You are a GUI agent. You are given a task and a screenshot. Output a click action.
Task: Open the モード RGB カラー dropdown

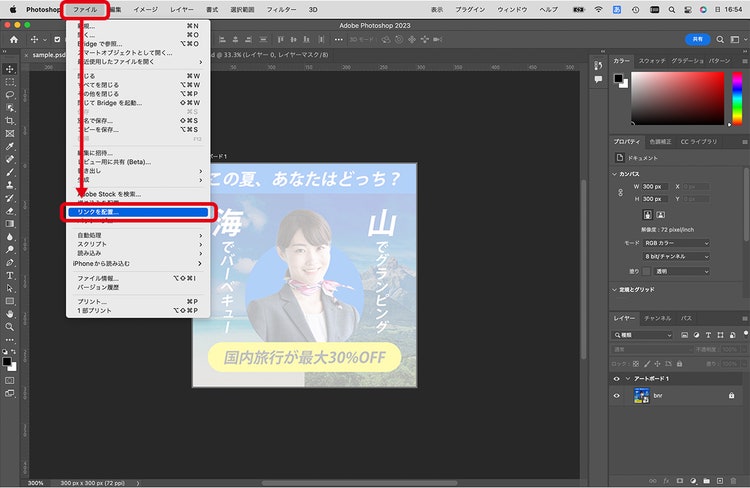click(676, 243)
